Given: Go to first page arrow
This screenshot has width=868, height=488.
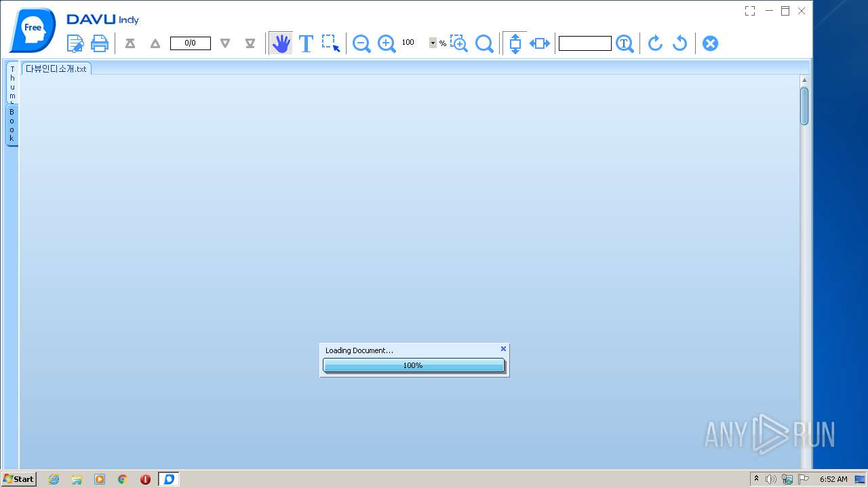Looking at the screenshot, I should point(130,43).
